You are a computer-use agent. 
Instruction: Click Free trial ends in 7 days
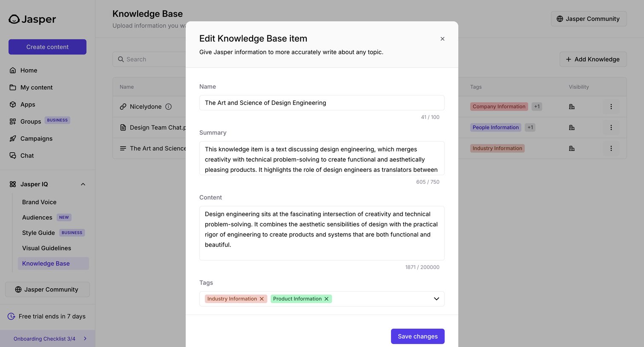[52, 316]
